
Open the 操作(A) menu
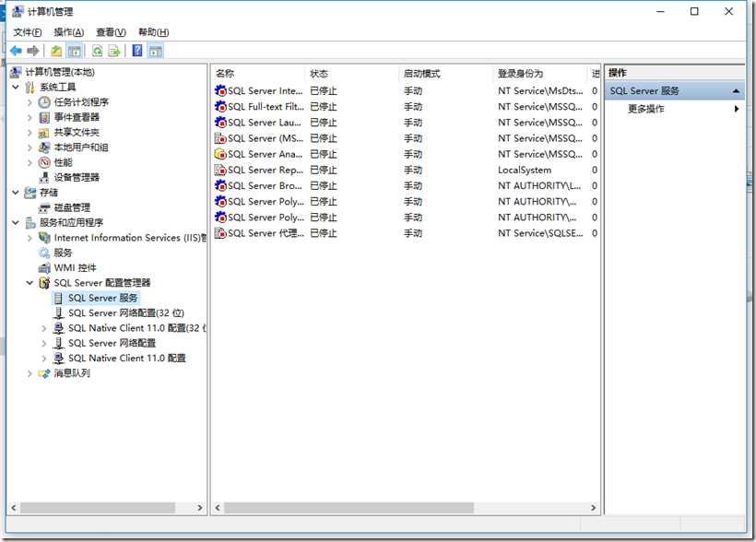[69, 32]
